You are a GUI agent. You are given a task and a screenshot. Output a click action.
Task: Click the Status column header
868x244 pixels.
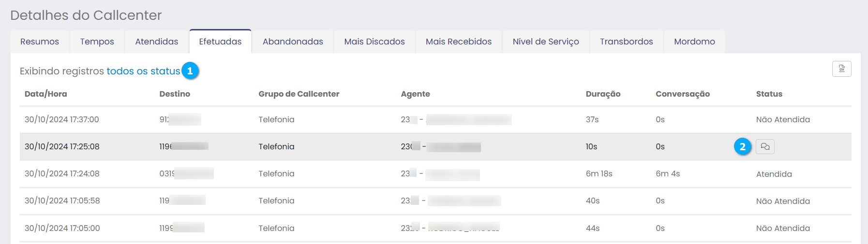coord(769,94)
